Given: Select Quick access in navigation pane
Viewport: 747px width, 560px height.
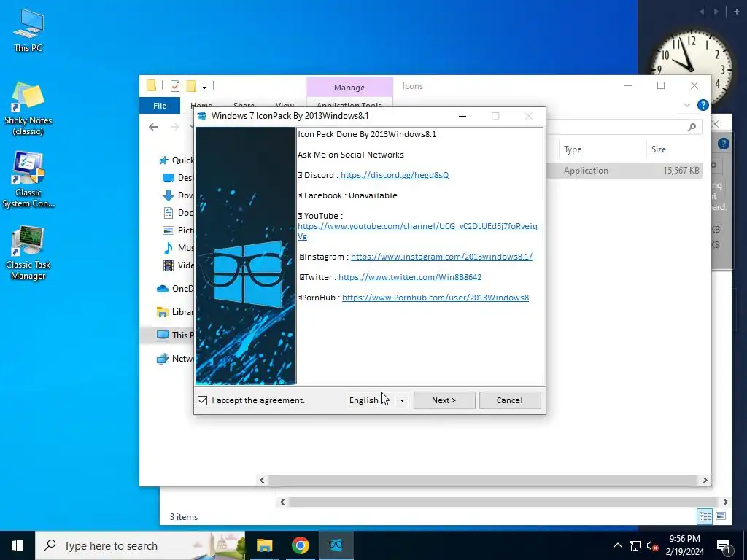Looking at the screenshot, I should [176, 160].
